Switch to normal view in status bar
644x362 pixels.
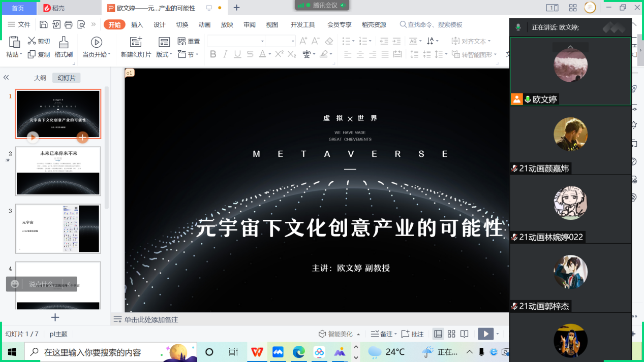(438, 334)
